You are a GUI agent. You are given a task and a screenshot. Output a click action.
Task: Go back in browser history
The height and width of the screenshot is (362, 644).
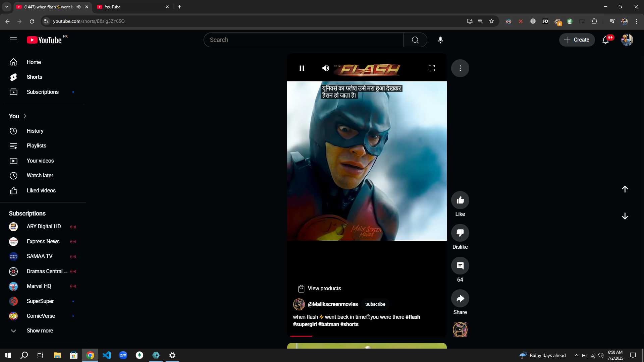pos(7,21)
